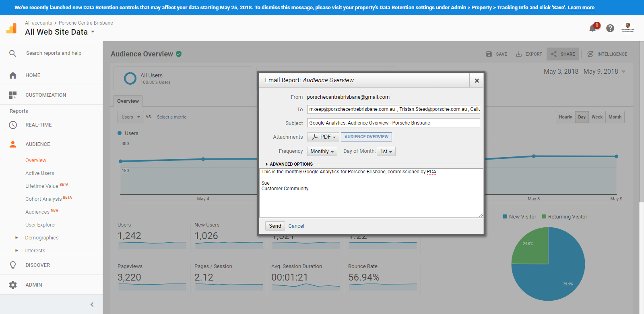Screen dimensions: 644x314
Task: Click the Select a metric link
Action: coord(171,117)
